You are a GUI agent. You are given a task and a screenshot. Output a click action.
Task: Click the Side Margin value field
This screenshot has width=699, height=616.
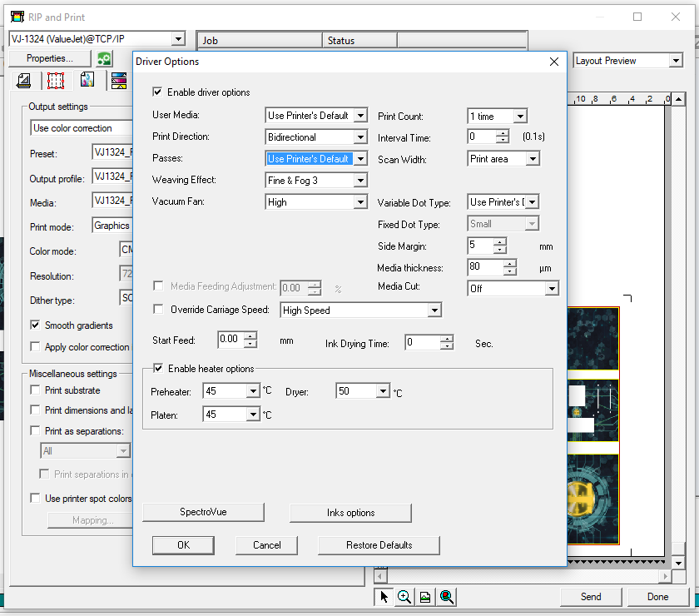pos(481,246)
